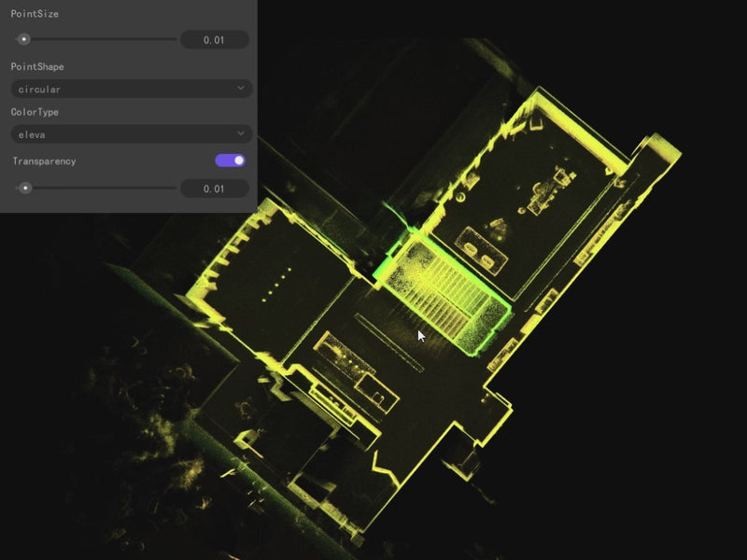The image size is (747, 560).
Task: Click the Transparency label text
Action: (45, 161)
